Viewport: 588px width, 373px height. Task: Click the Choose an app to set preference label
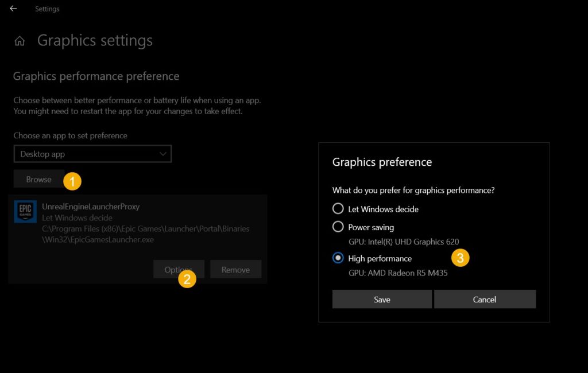[70, 135]
